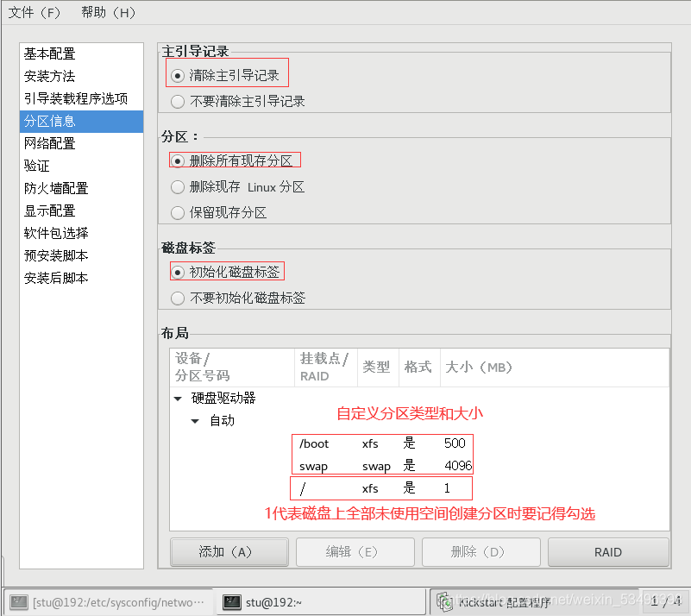This screenshot has width=691, height=616.
Task: Collapse the 自动 tree node
Action: [195, 421]
